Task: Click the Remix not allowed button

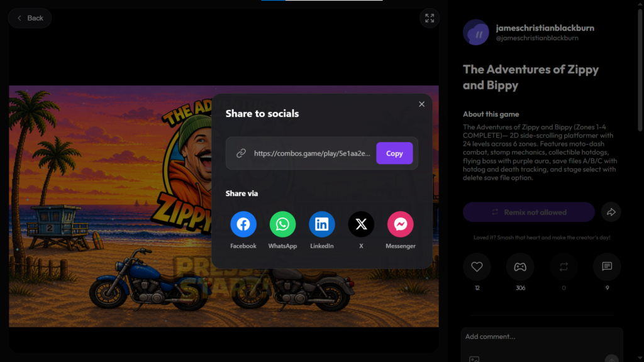Action: (x=528, y=212)
